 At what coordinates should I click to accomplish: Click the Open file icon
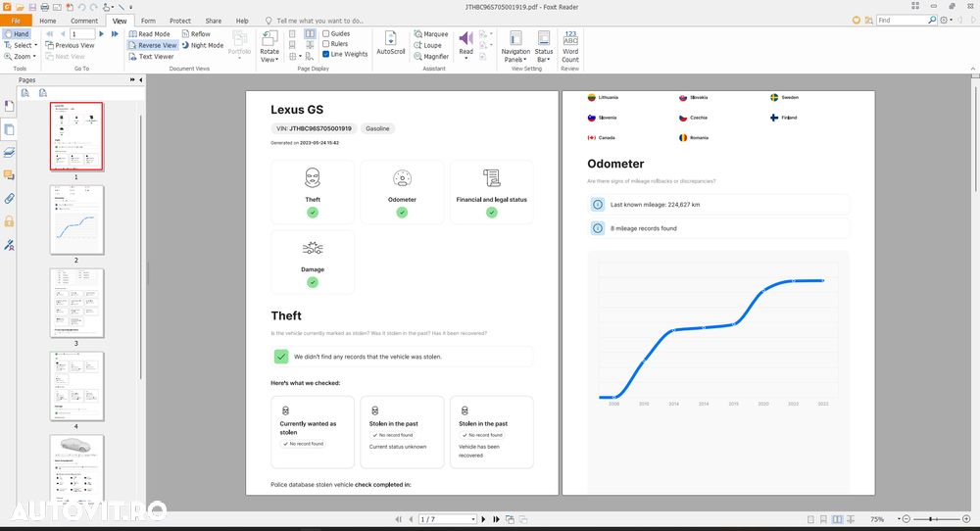pos(20,7)
